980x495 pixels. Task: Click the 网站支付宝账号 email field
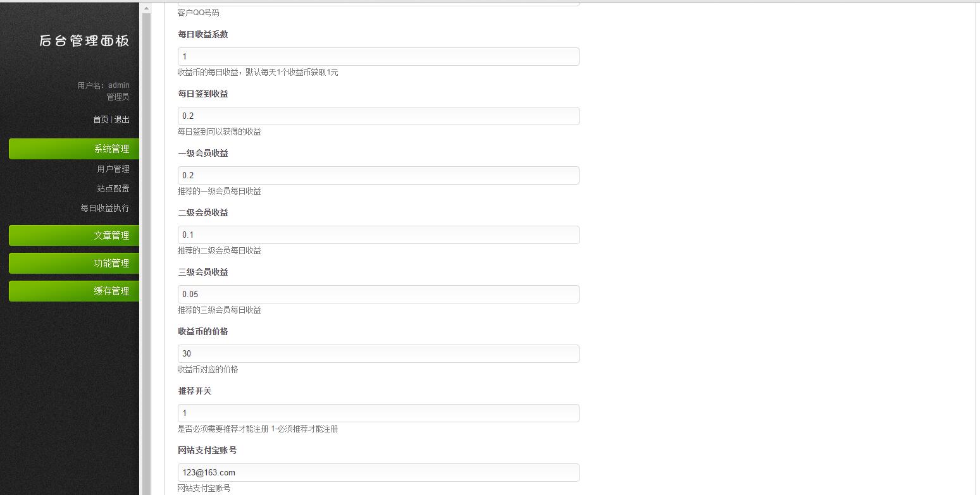(378, 473)
